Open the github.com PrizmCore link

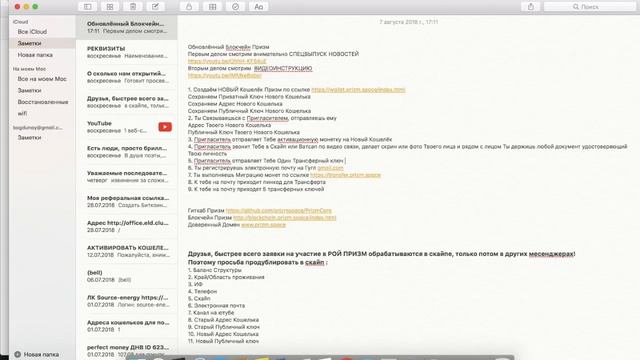coord(278,211)
